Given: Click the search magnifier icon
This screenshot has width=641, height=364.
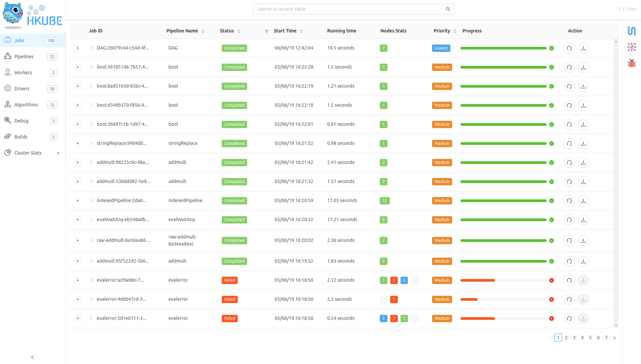Looking at the screenshot, I should [448, 9].
